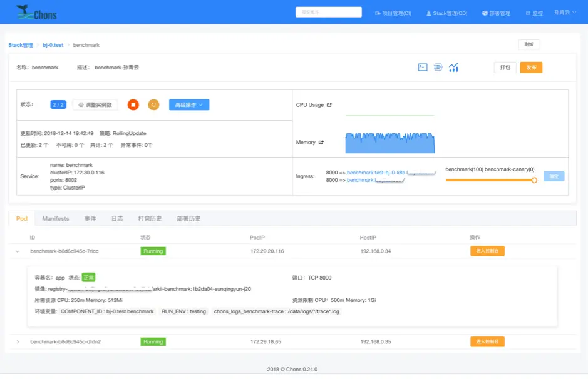Switch to the 事件 tab
The height and width of the screenshot is (379, 588).
coord(90,219)
